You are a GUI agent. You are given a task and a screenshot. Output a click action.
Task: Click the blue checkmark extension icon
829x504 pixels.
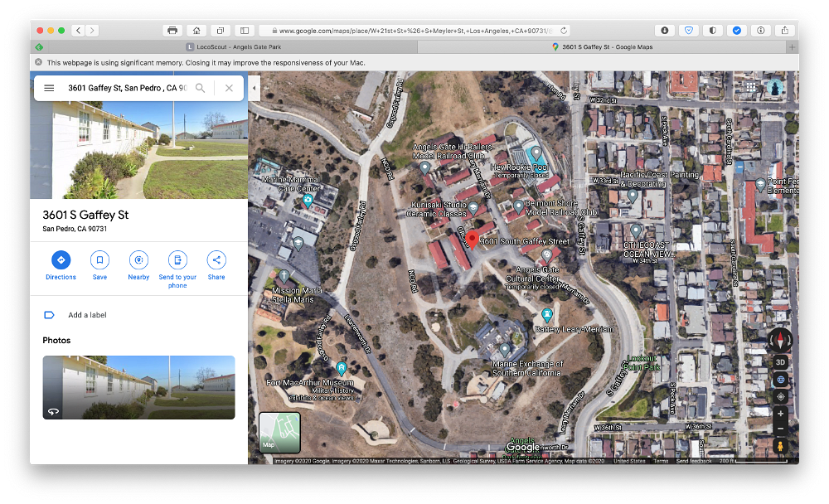pos(736,31)
